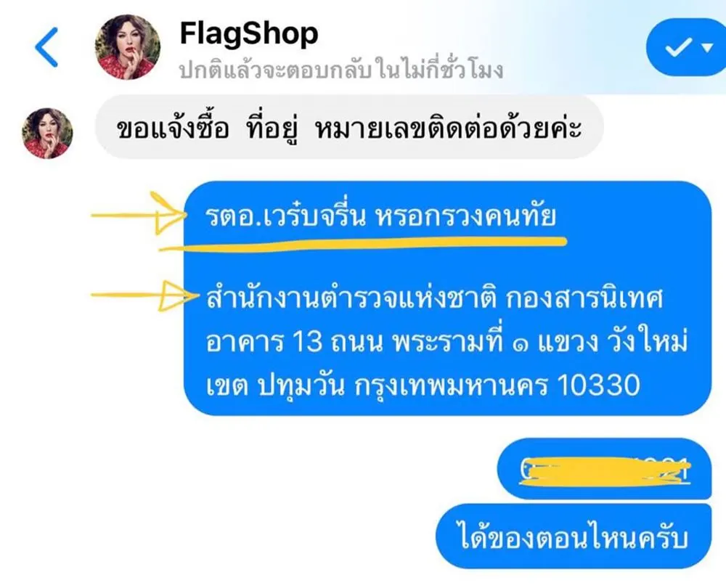Select the underlined name line starting รตอ.
Viewport: 726px width, 588px height.
point(380,216)
